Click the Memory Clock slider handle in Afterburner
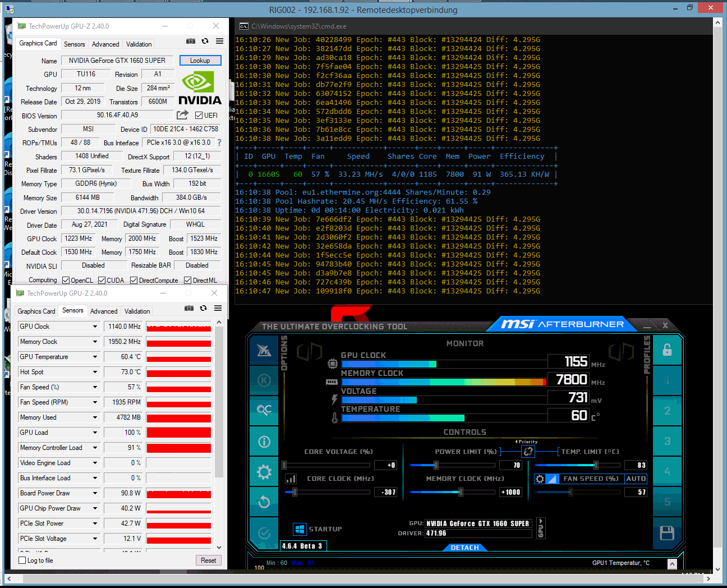The width and height of the screenshot is (727, 588). (x=461, y=492)
